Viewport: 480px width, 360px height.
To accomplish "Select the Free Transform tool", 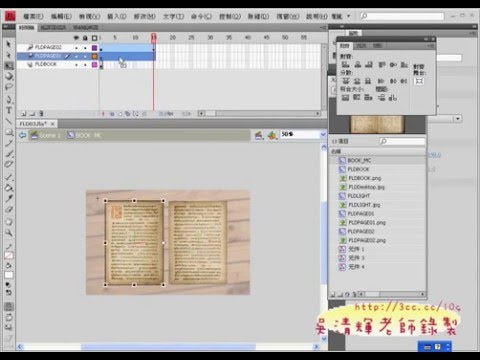I will (9, 66).
